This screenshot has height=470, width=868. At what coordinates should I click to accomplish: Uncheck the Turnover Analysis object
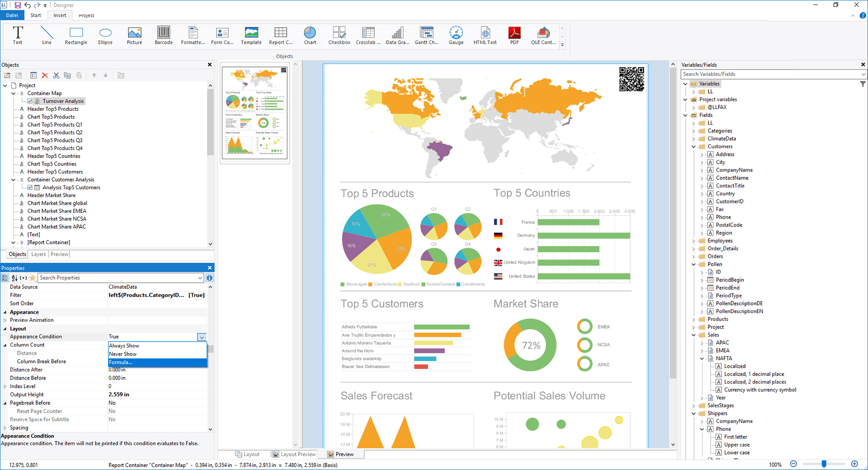tap(30, 101)
